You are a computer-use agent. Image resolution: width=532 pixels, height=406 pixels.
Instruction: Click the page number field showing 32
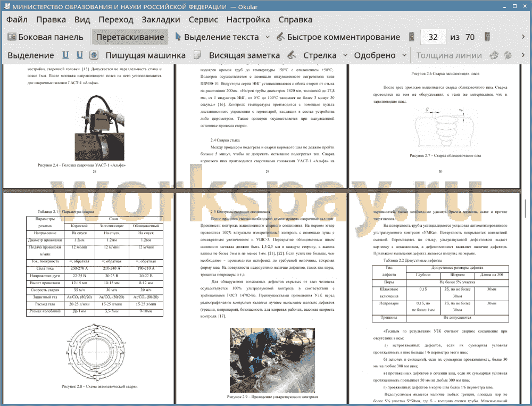point(433,37)
